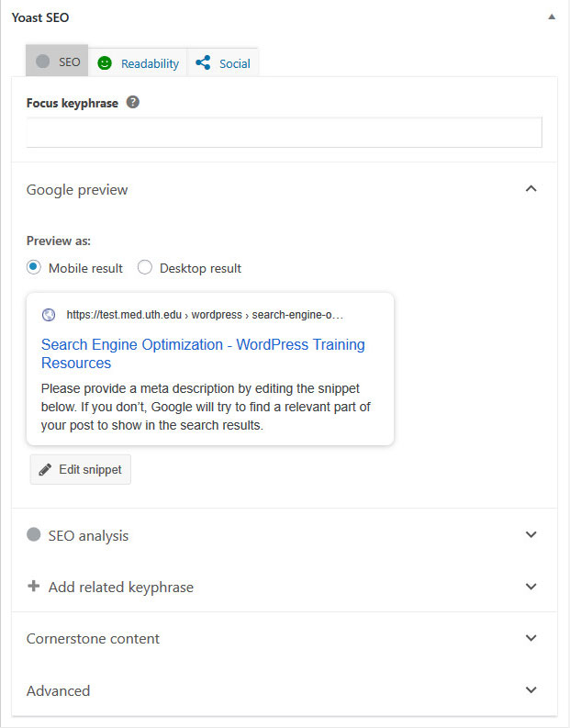The image size is (570, 728).
Task: Click the gray SEO score circle in the tab
Action: 43,62
